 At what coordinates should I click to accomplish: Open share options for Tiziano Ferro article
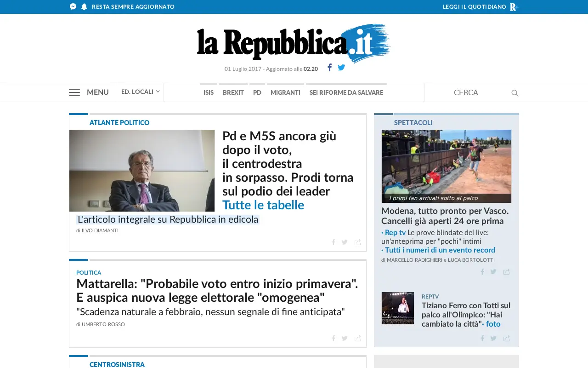click(507, 339)
